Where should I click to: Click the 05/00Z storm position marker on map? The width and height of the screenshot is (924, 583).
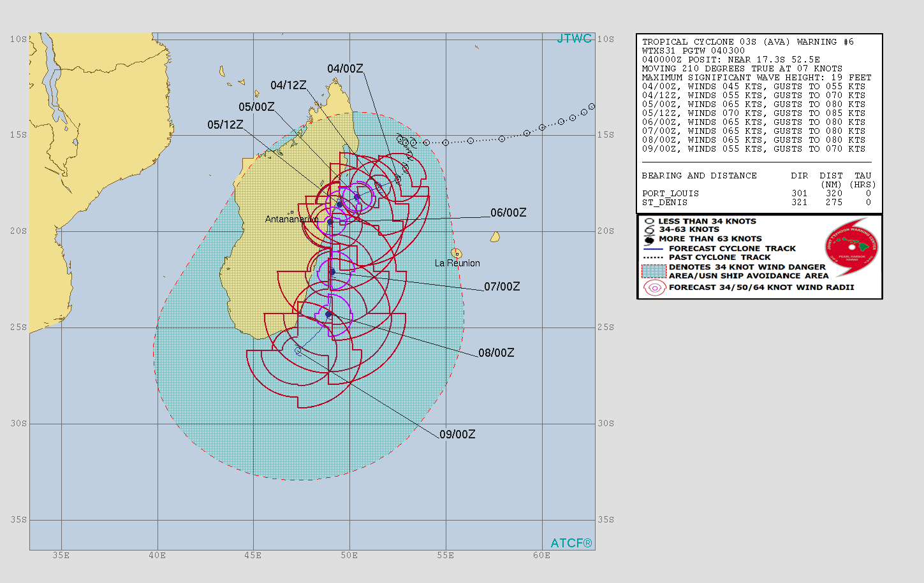[357, 198]
